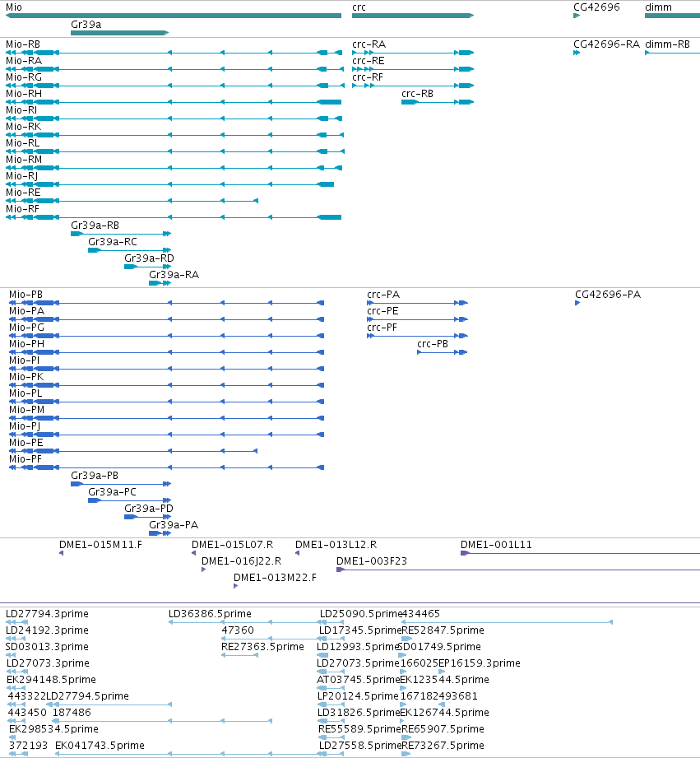Select the LD27794.3prime EST label

tap(48, 614)
